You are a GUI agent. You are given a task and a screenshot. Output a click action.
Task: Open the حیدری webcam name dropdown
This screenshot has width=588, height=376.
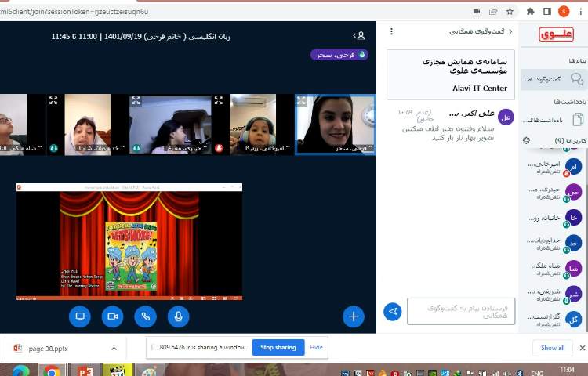[x=187, y=148]
